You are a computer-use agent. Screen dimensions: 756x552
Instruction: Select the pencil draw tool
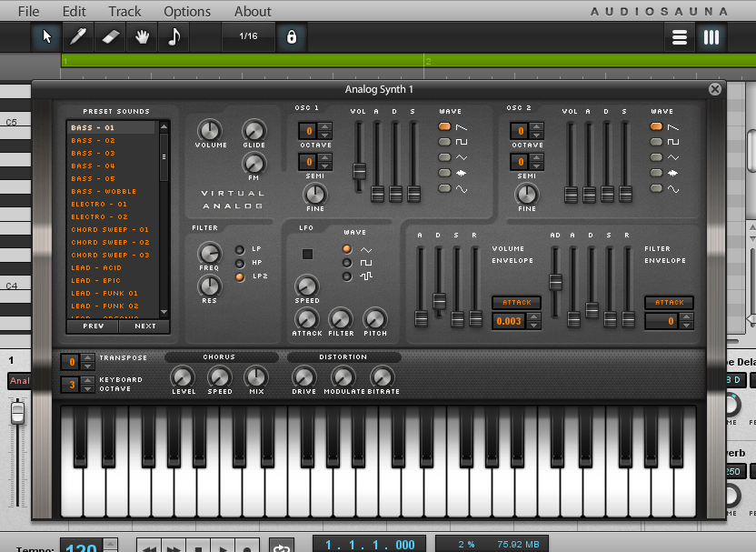click(78, 36)
